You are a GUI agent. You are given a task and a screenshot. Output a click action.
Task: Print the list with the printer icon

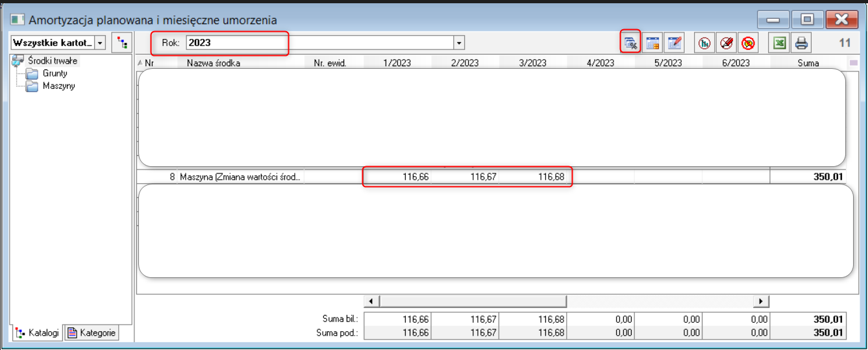tap(801, 43)
